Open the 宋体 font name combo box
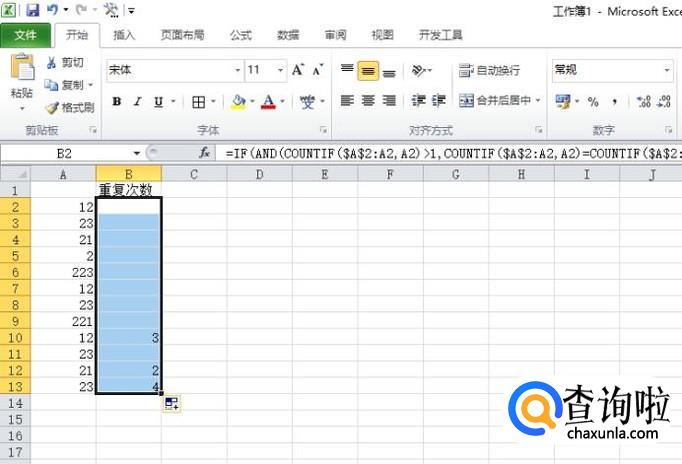Viewport: 682px width, 464px height. tap(174, 70)
